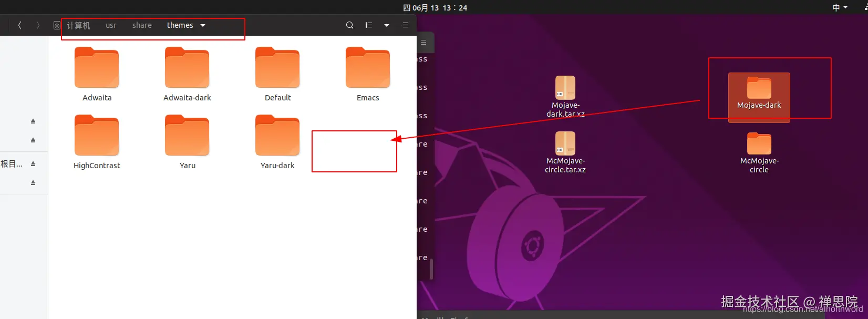The width and height of the screenshot is (868, 319).
Task: Select the HighContrast folder
Action: [97, 142]
